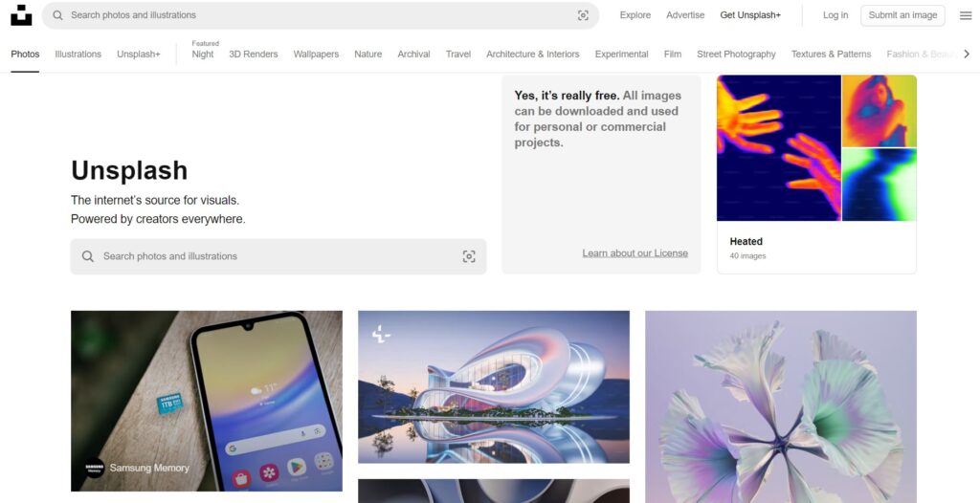Click the Unsplash+ badge on building image
The image size is (980, 503).
[381, 335]
